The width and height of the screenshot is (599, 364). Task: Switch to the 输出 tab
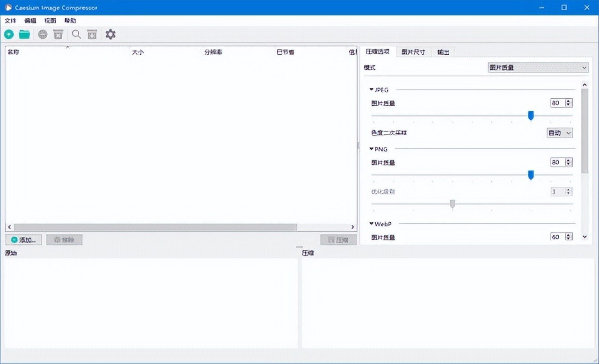(x=443, y=52)
